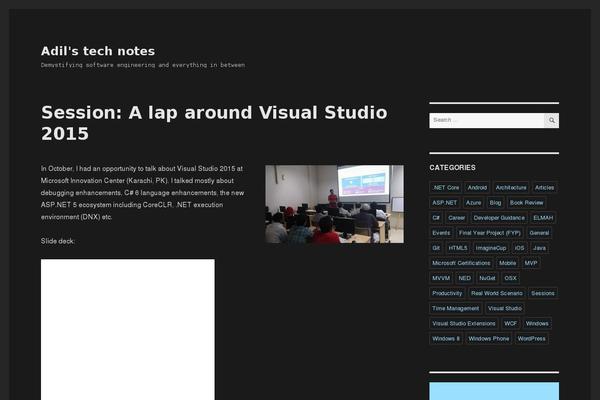Image resolution: width=600 pixels, height=400 pixels.
Task: Click the HTML5 category tag
Action: pyautogui.click(x=458, y=248)
